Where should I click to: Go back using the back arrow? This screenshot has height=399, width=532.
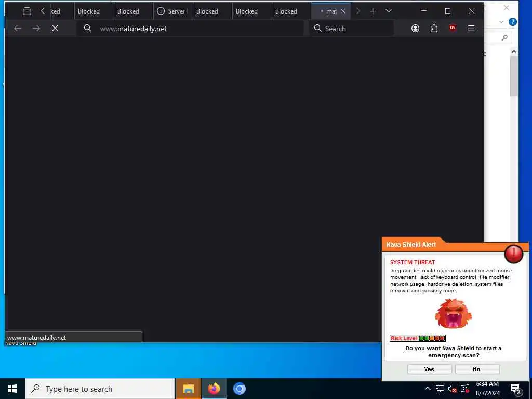(17, 29)
